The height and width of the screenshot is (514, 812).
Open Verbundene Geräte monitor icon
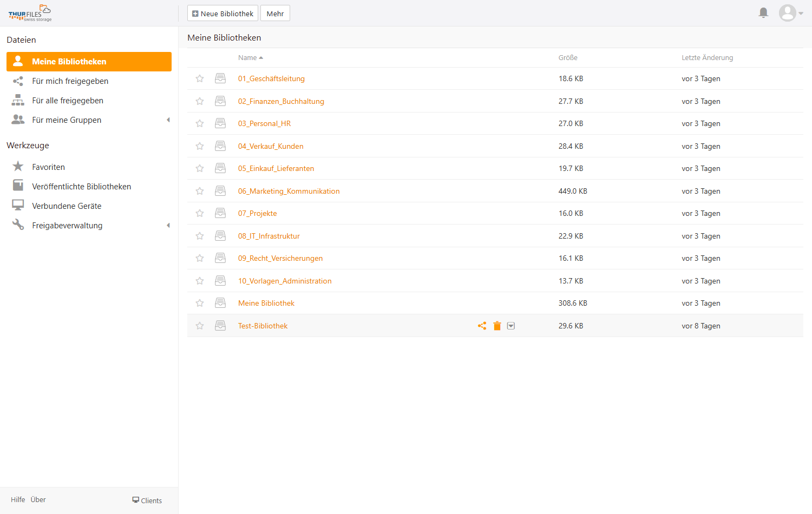tap(18, 206)
